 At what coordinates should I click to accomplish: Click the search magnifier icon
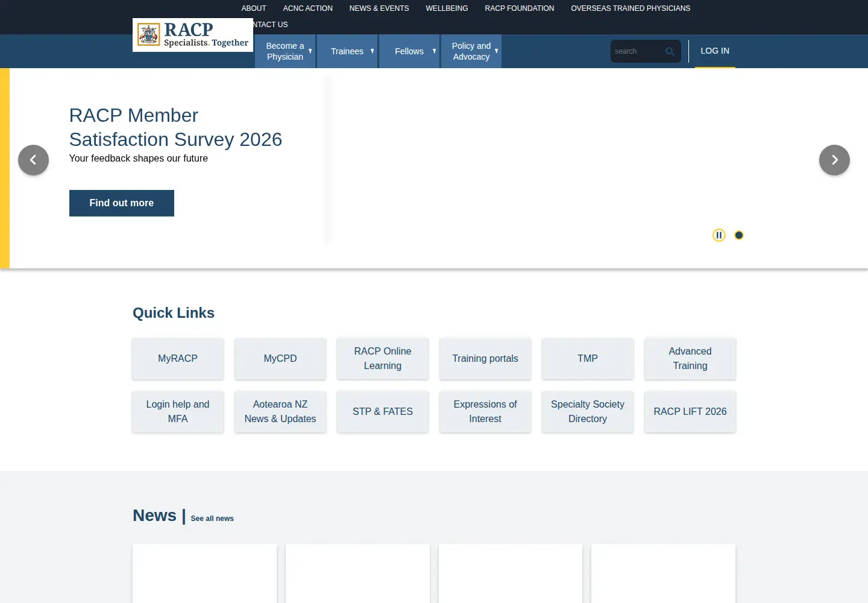[670, 51]
